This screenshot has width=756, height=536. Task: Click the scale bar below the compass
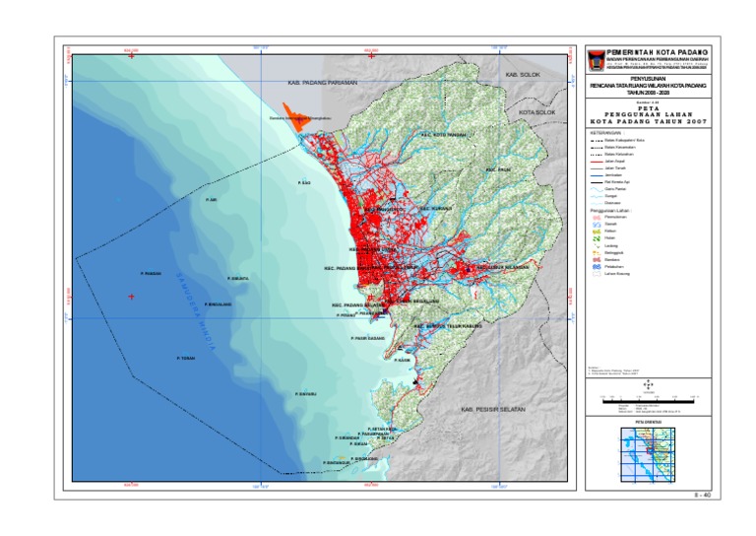pos(649,401)
